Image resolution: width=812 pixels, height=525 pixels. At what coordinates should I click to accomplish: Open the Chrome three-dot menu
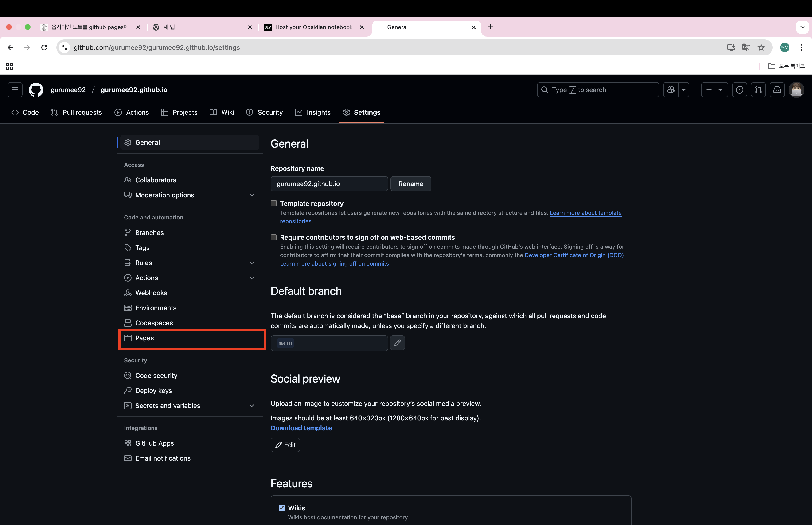pos(801,47)
